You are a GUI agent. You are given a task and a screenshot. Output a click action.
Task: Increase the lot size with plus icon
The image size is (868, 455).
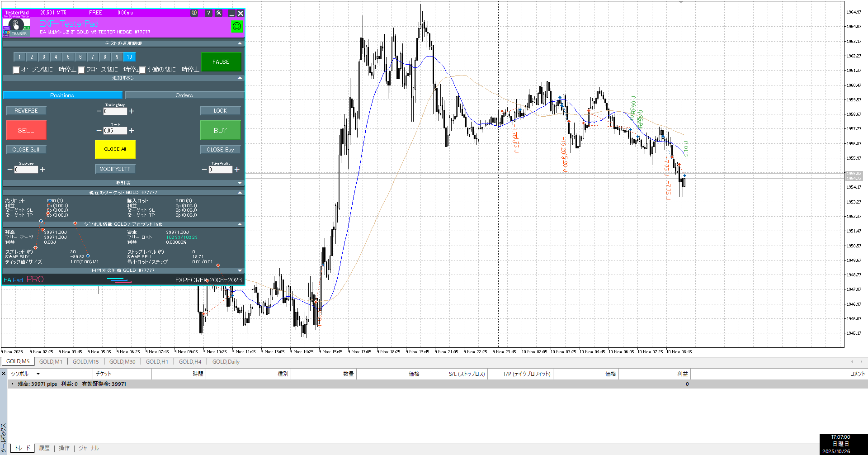click(132, 131)
